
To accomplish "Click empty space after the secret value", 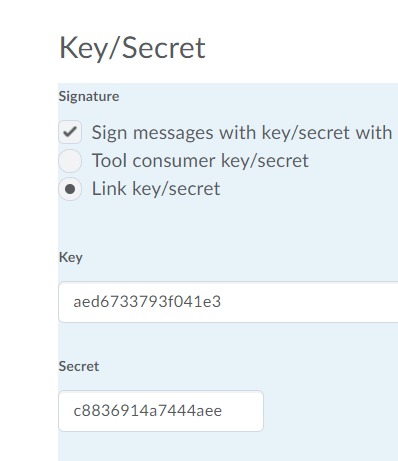I will [242, 411].
